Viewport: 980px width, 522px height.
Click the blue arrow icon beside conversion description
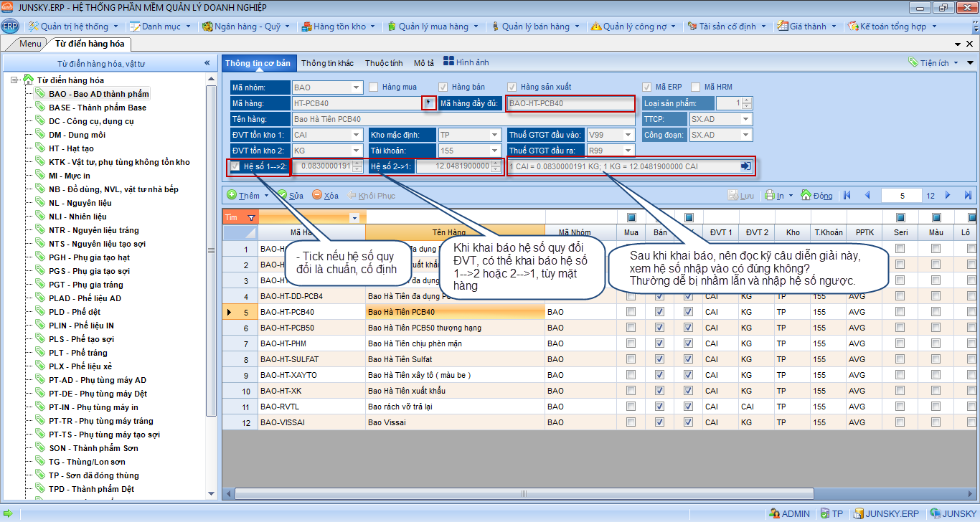point(745,166)
